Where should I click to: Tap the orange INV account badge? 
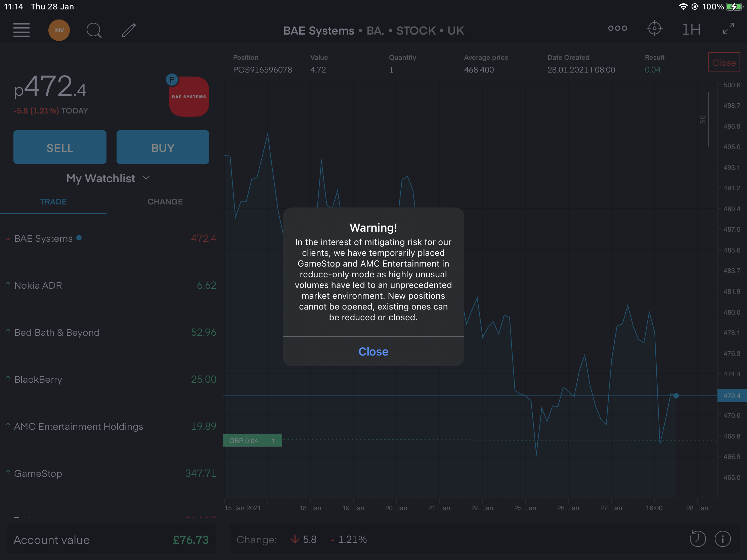tap(59, 30)
